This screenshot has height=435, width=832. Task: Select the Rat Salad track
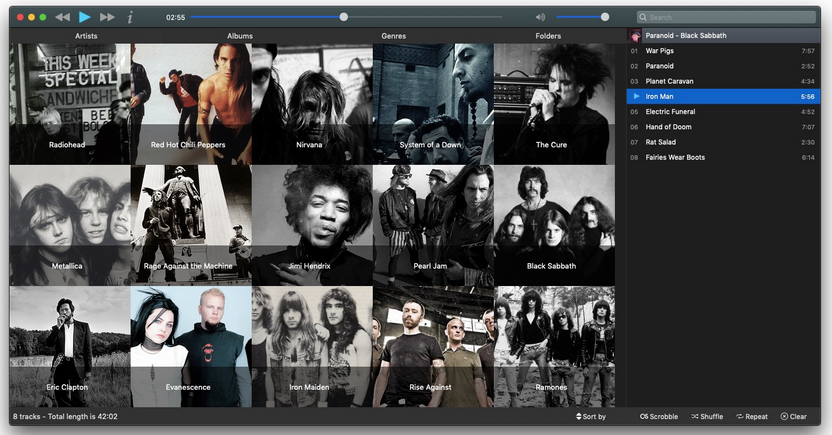723,142
